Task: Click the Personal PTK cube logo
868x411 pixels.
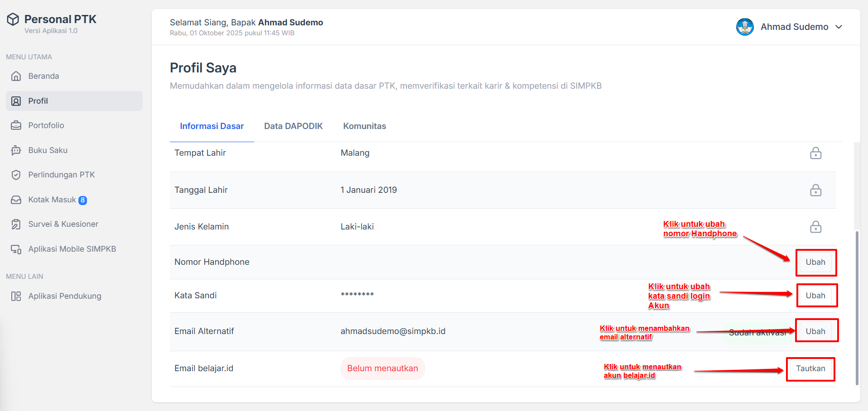Action: tap(13, 19)
